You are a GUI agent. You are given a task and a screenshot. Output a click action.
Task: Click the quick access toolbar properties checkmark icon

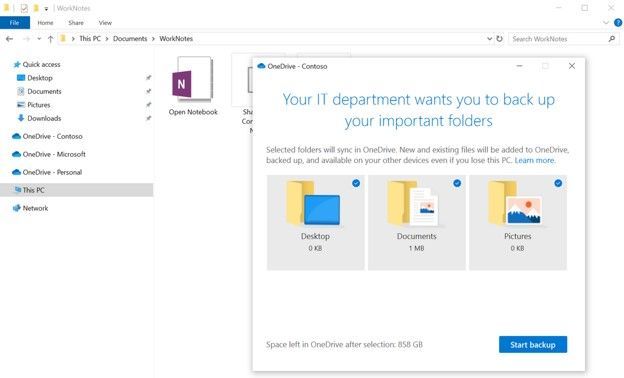pyautogui.click(x=24, y=8)
